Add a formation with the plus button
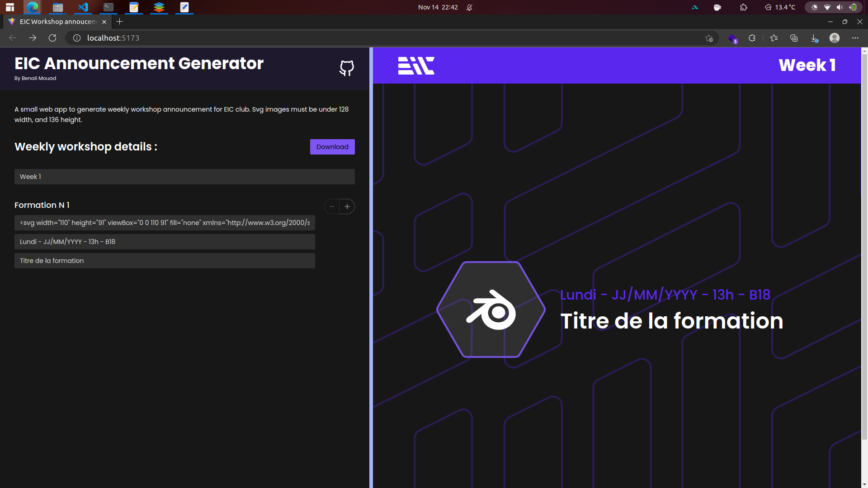 pyautogui.click(x=347, y=206)
